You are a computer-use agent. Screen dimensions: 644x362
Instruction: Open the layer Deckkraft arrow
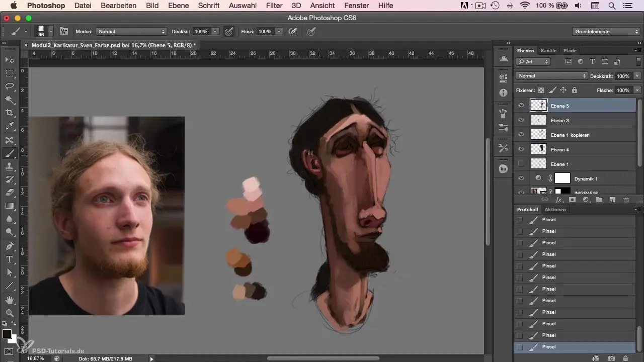pyautogui.click(x=637, y=76)
